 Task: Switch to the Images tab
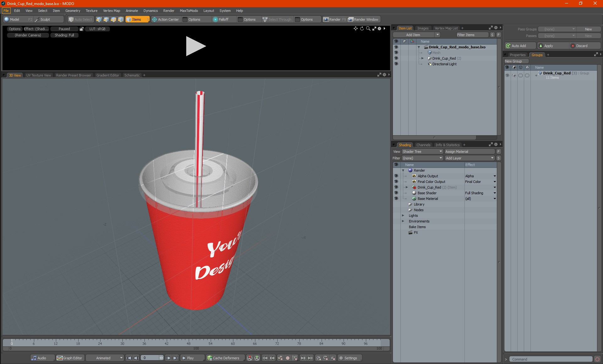pos(423,28)
